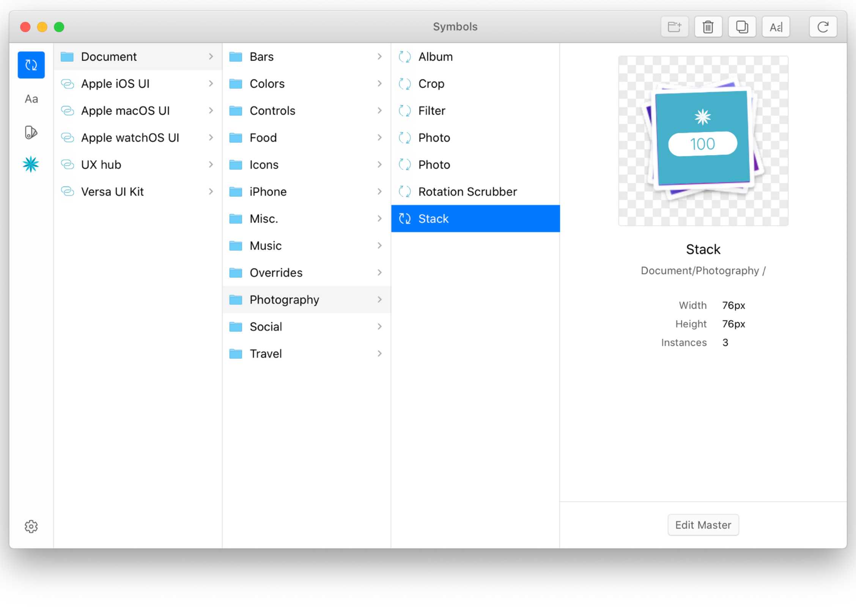Select the Music folder
856x616 pixels.
(266, 245)
